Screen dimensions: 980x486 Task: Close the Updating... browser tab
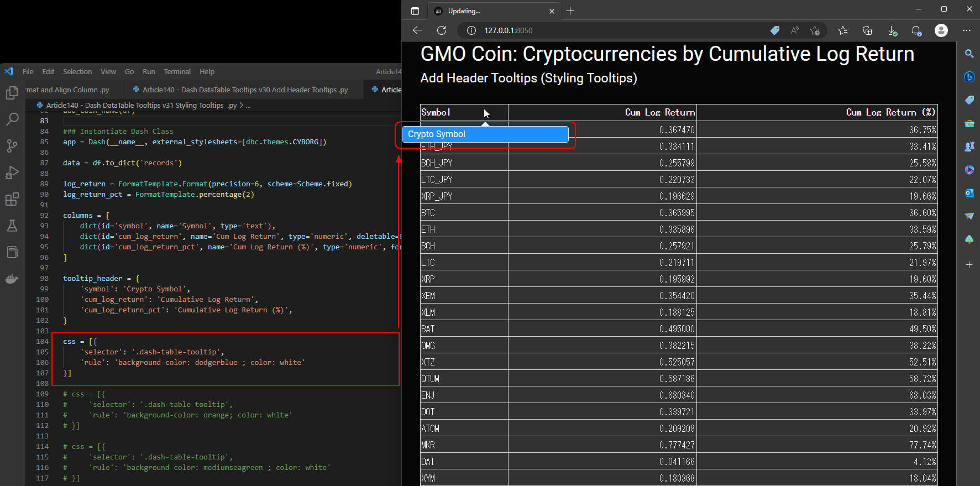click(x=552, y=11)
